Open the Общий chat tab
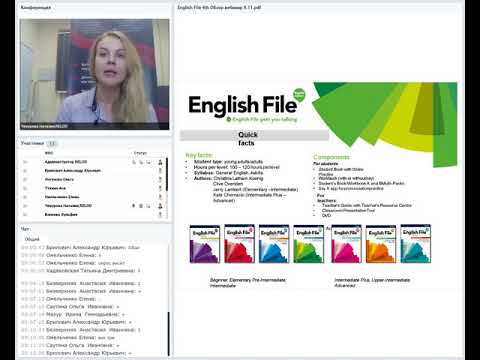 [x=32, y=239]
